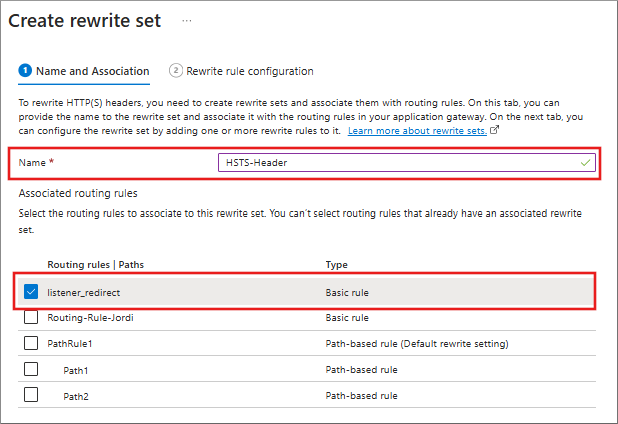Select the Path1 checkbox
Screen dimensions: 618x424
point(31,369)
